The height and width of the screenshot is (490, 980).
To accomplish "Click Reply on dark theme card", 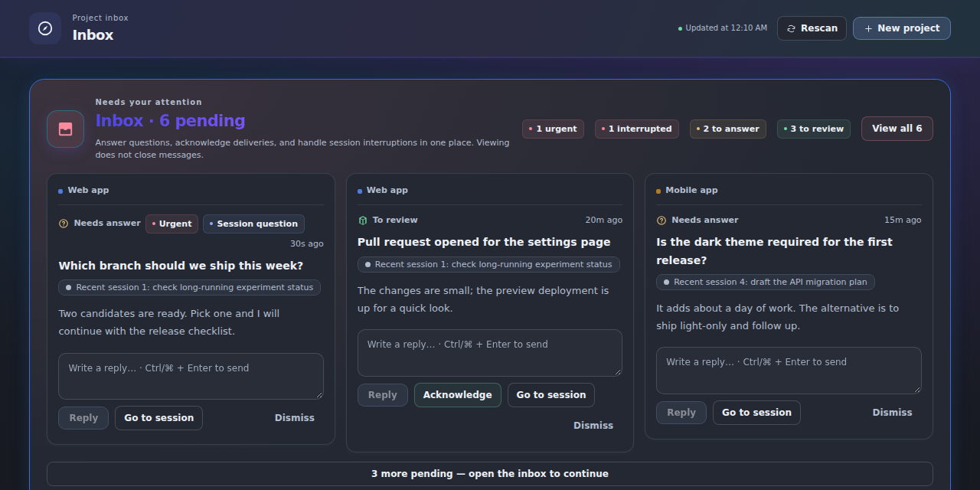I will [681, 413].
